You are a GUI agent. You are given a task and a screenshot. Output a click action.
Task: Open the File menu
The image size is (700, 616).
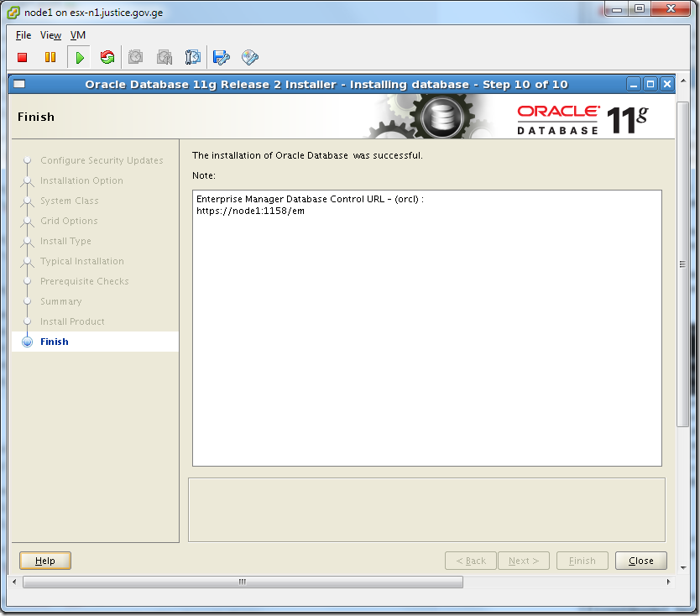(22, 35)
